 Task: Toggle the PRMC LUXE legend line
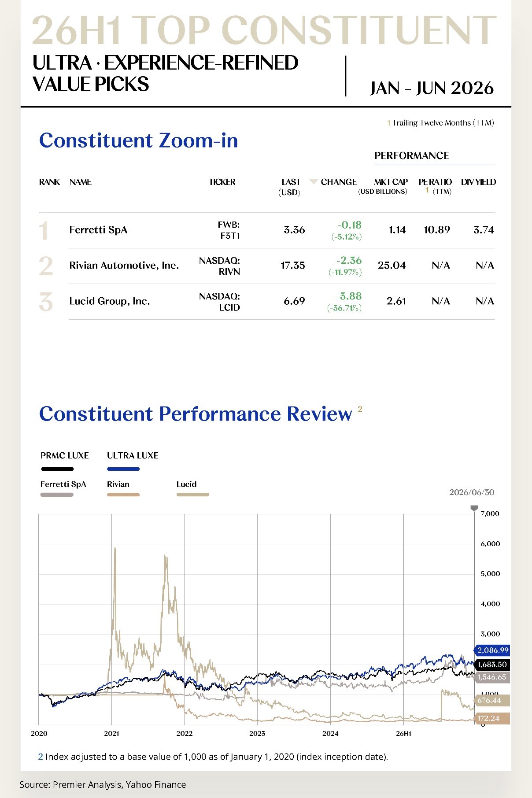[x=57, y=469]
